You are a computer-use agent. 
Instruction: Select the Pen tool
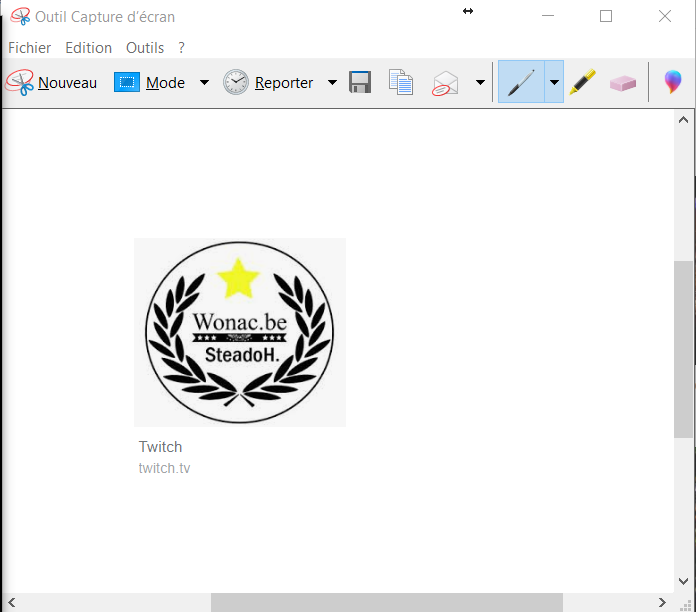(521, 82)
